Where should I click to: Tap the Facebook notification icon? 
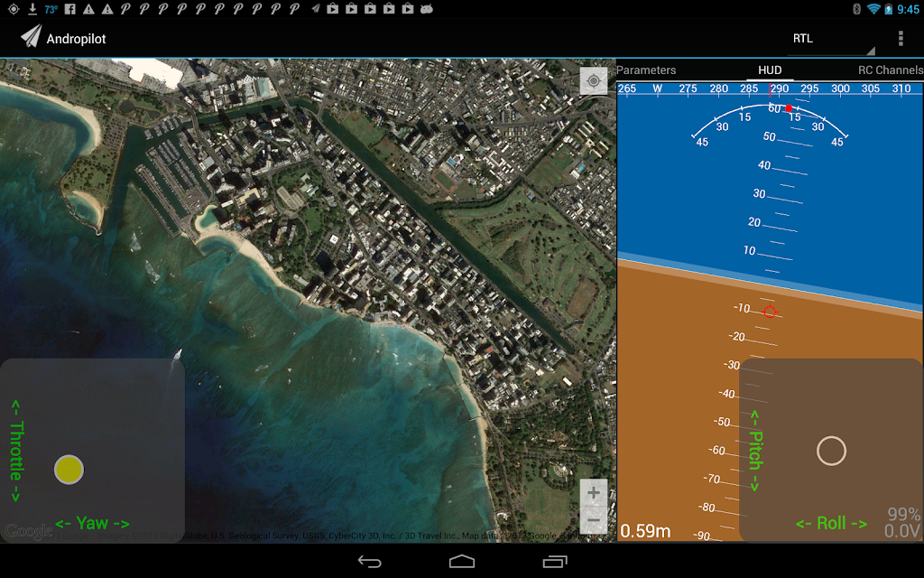pyautogui.click(x=69, y=9)
